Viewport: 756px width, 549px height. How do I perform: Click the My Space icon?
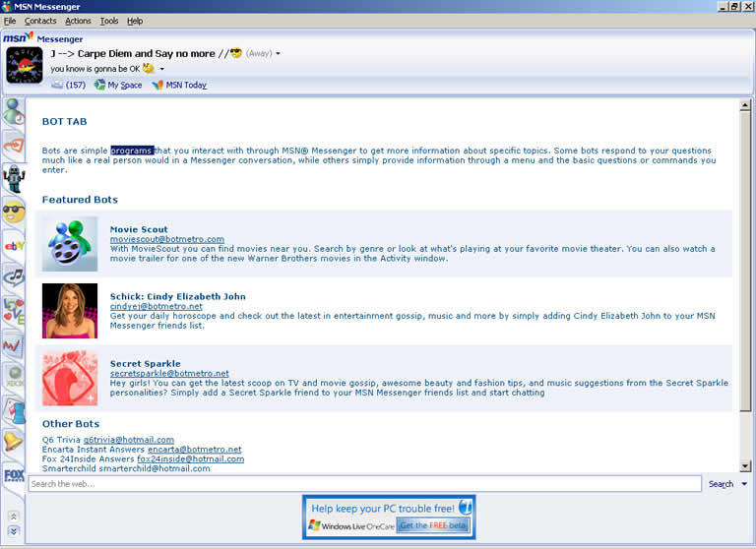coord(99,85)
